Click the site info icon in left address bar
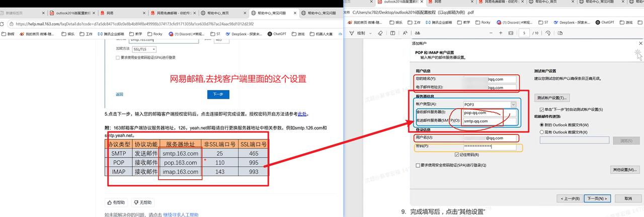This screenshot has width=644, height=217. pyautogui.click(x=11, y=24)
